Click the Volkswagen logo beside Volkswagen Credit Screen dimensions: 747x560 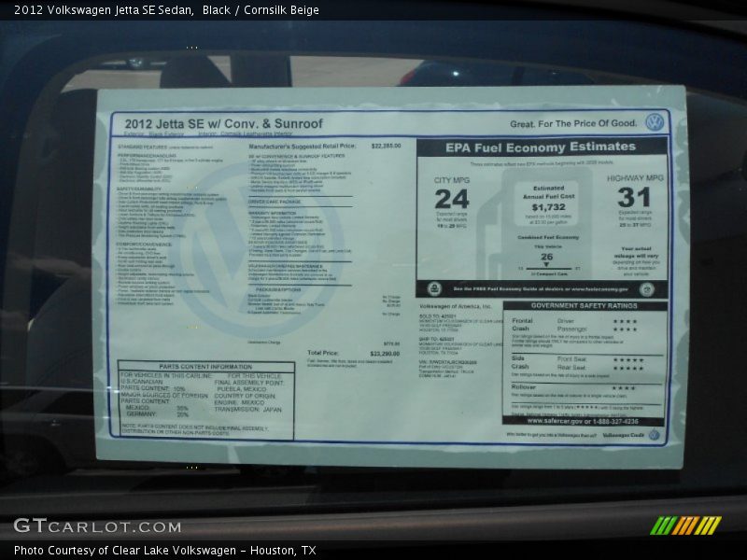655,434
